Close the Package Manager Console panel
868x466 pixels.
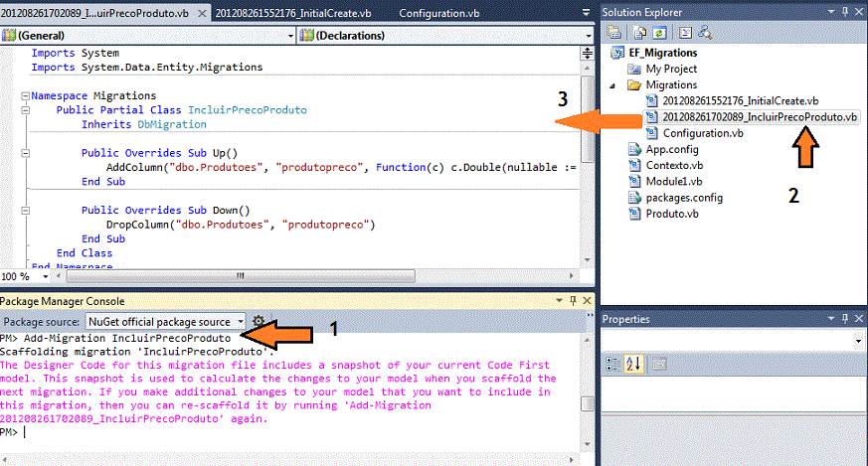587,300
